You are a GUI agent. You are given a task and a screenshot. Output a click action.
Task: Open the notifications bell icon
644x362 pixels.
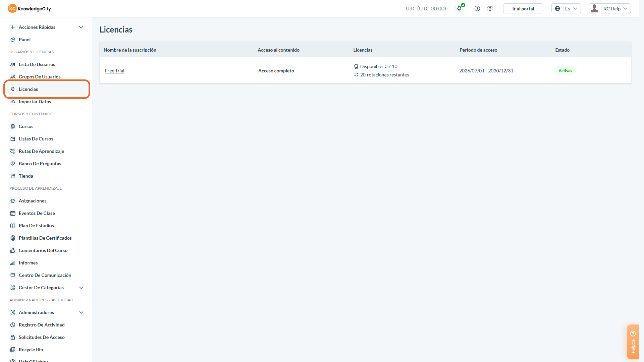click(459, 8)
